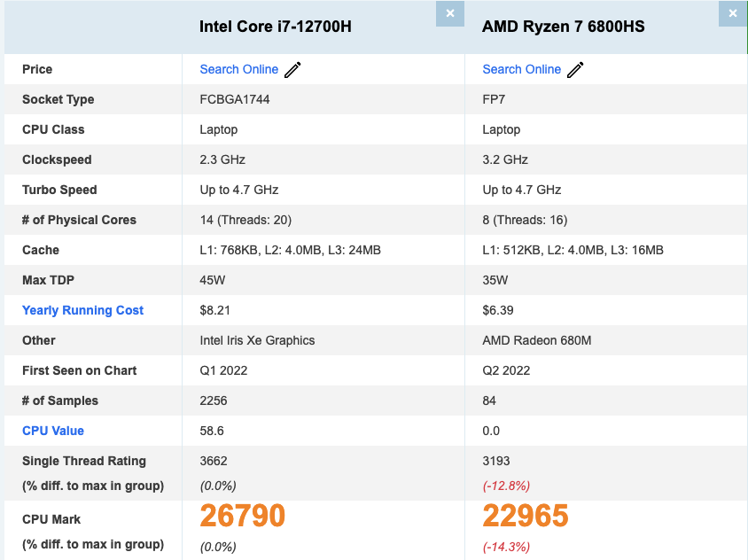Select CPU Value figure 58.6

click(x=211, y=431)
